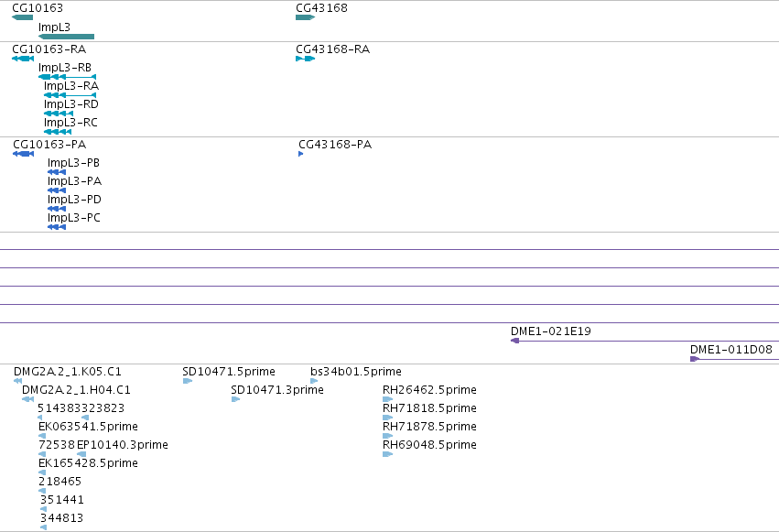Click the ImpL3-RC transcript label
This screenshot has width=779, height=532.
[70, 123]
